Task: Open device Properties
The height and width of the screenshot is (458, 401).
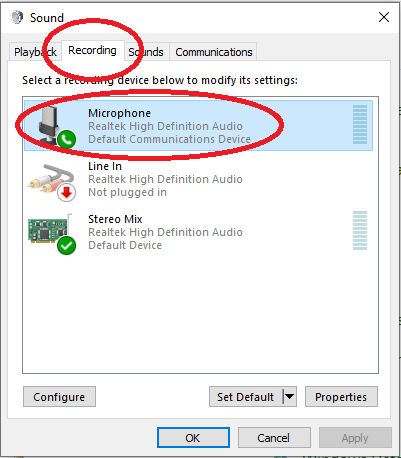Action: click(341, 397)
